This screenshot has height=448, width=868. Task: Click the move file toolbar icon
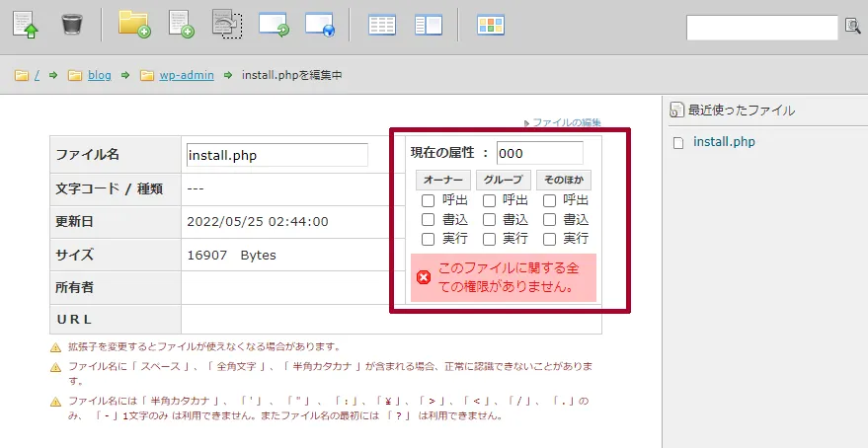click(x=227, y=24)
